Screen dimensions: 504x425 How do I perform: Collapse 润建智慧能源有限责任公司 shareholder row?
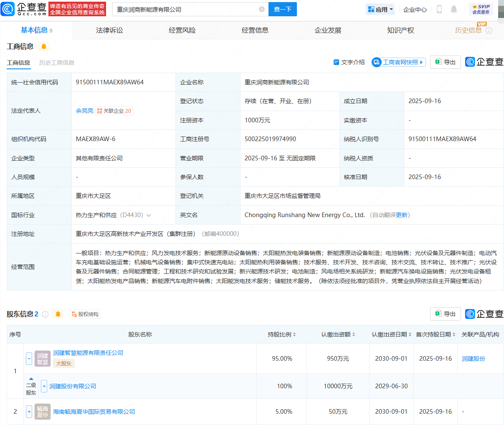pyautogui.click(x=29, y=358)
